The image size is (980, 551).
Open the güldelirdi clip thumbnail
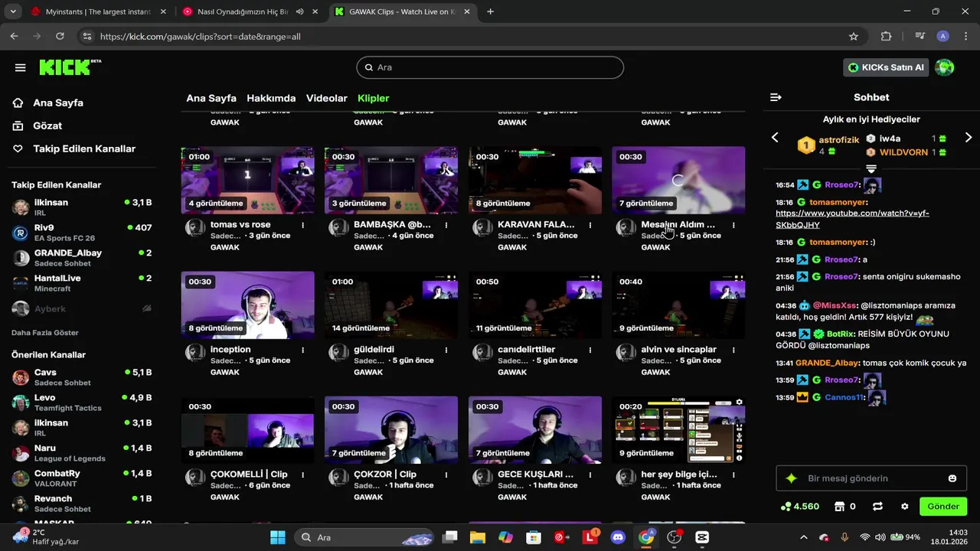tap(391, 305)
